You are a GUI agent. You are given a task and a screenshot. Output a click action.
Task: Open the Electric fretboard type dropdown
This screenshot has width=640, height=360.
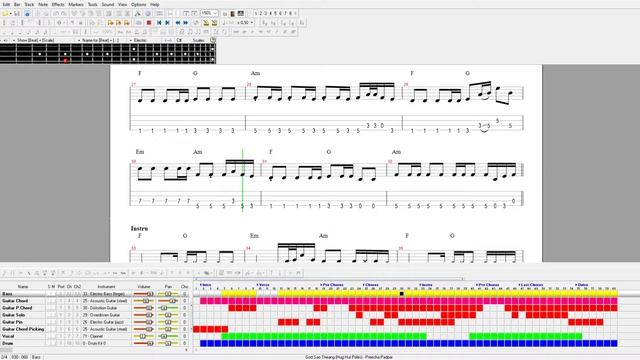141,40
